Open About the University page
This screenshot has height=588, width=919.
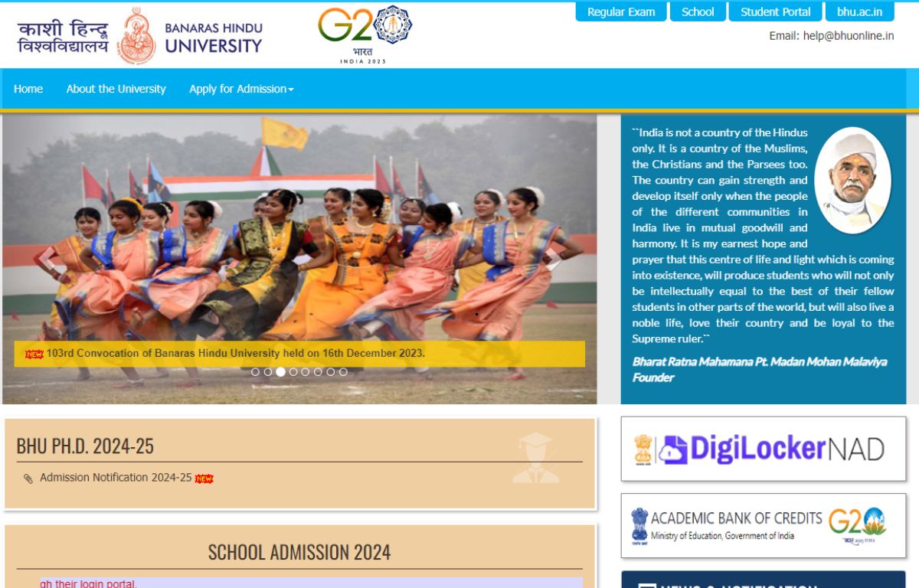(x=116, y=89)
